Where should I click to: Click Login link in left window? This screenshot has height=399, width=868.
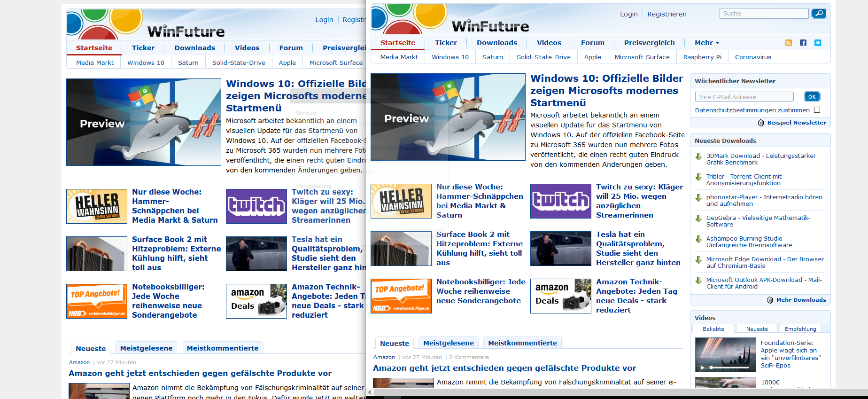(x=324, y=20)
